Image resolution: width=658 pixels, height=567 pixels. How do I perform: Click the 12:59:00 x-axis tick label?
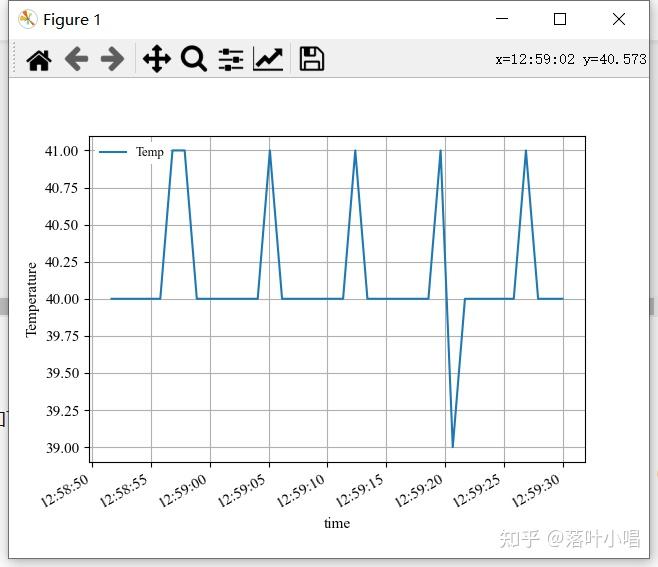click(183, 491)
